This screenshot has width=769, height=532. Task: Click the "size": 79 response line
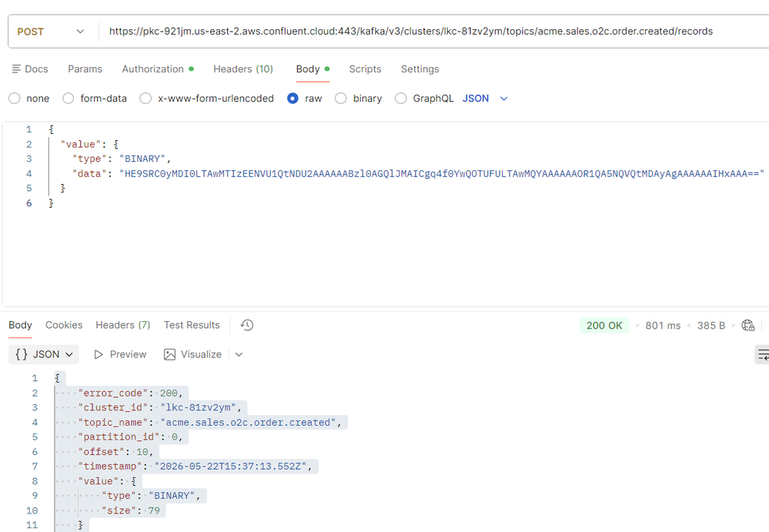pos(130,511)
